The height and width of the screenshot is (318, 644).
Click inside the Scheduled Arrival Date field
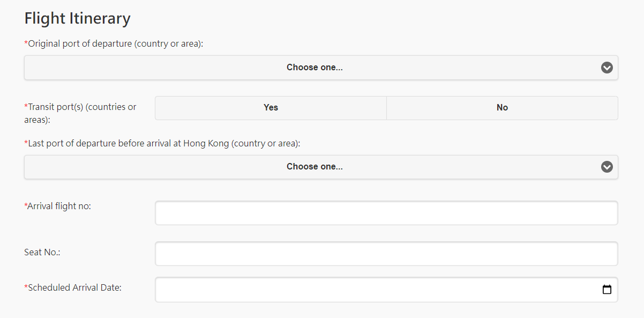pyautogui.click(x=386, y=290)
